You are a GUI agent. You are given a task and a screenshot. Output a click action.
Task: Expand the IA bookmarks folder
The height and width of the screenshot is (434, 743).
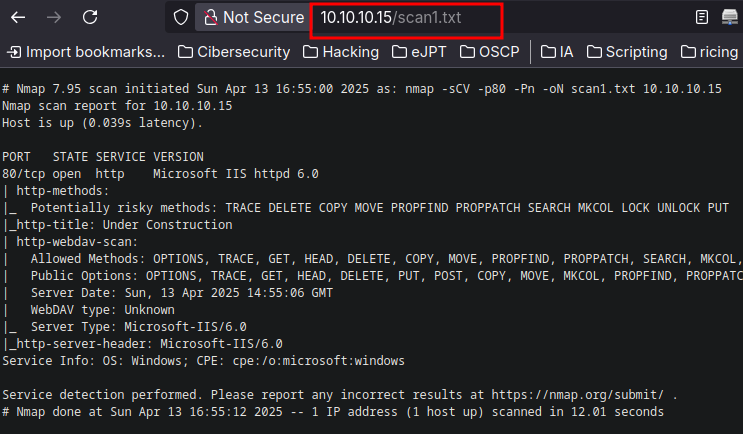[557, 52]
